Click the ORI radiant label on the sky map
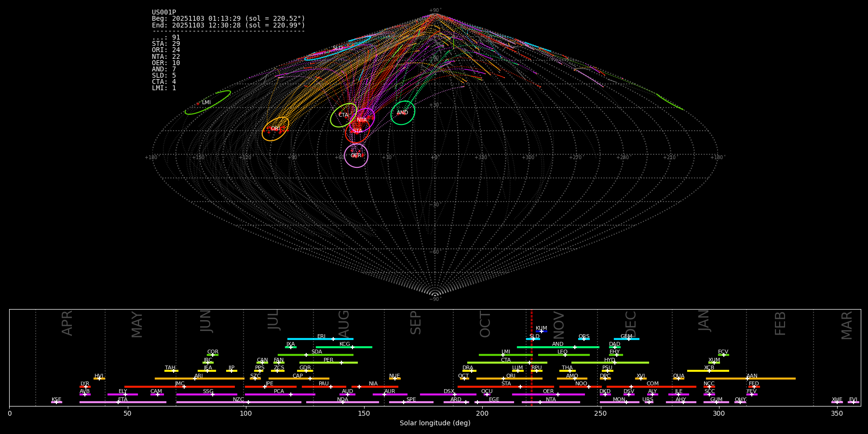Viewport: 868px width, 434px height. (x=275, y=129)
